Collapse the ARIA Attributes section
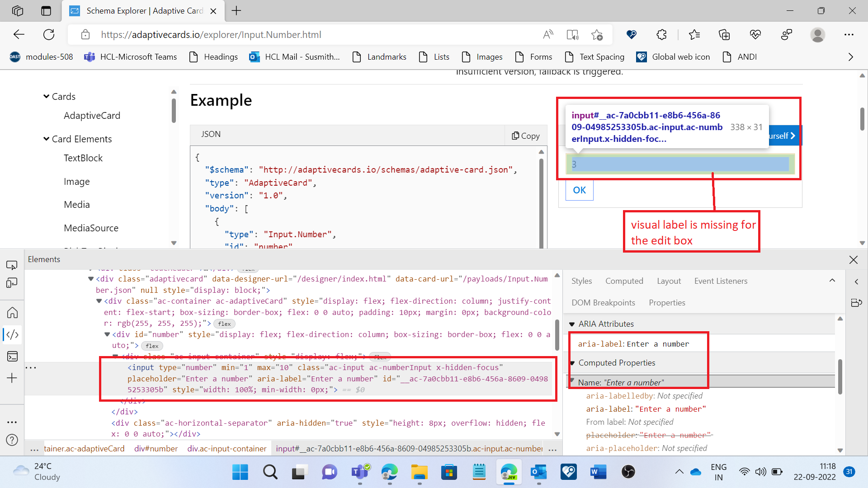The width and height of the screenshot is (868, 488). pyautogui.click(x=572, y=324)
